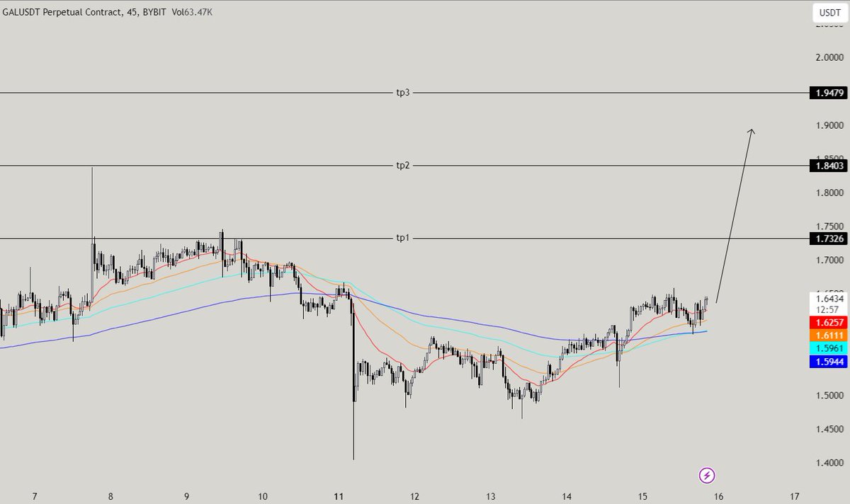Image resolution: width=850 pixels, height=504 pixels.
Task: Click date 17 on the time axis
Action: pos(795,496)
